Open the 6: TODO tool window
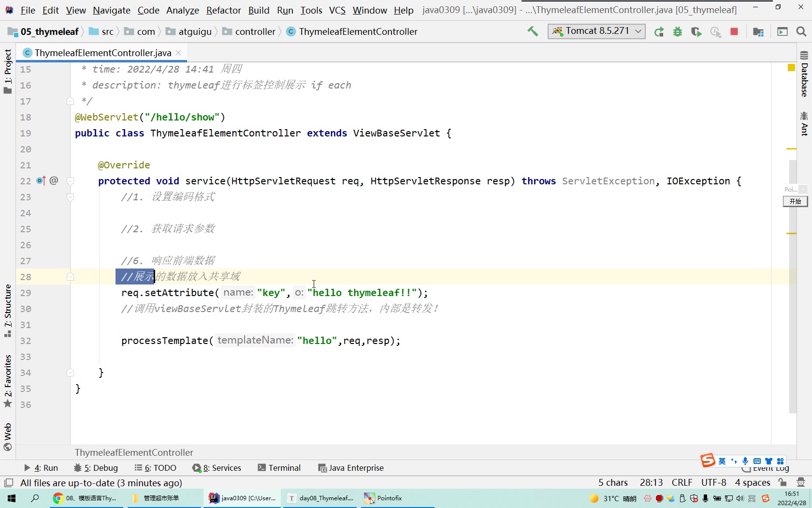The width and height of the screenshot is (812, 508). [x=156, y=468]
